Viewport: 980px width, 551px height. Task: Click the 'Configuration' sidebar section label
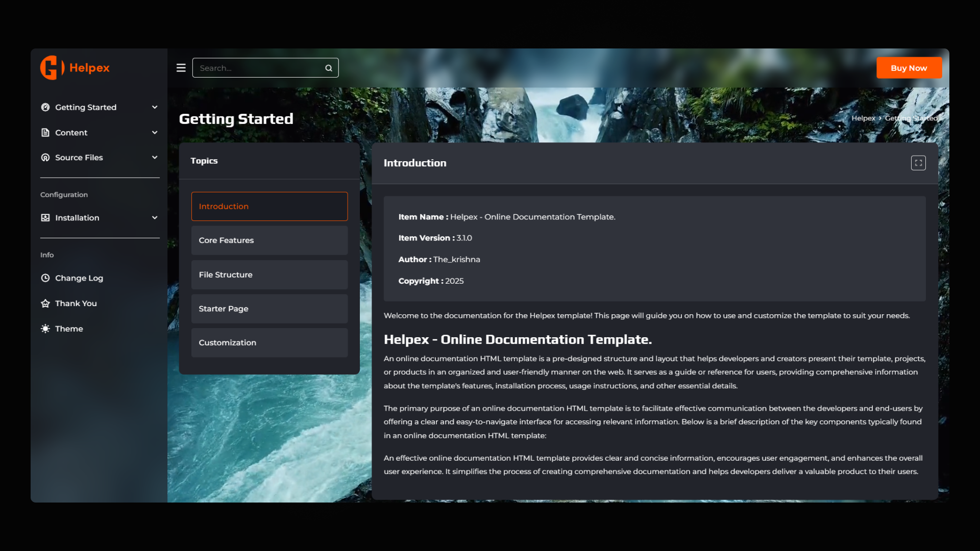pos(64,195)
